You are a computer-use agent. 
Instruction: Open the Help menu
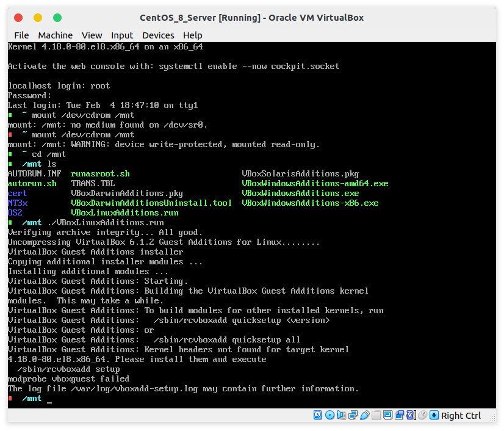pos(193,35)
